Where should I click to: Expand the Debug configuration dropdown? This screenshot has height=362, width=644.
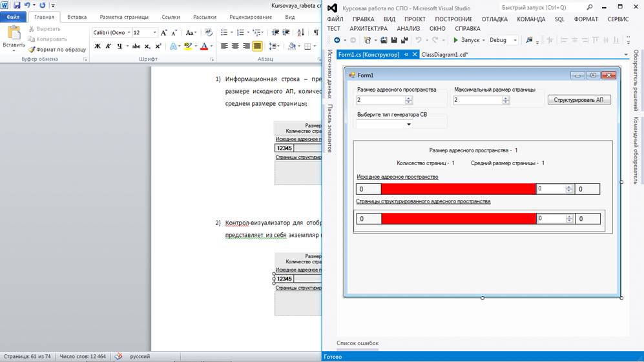pos(515,40)
